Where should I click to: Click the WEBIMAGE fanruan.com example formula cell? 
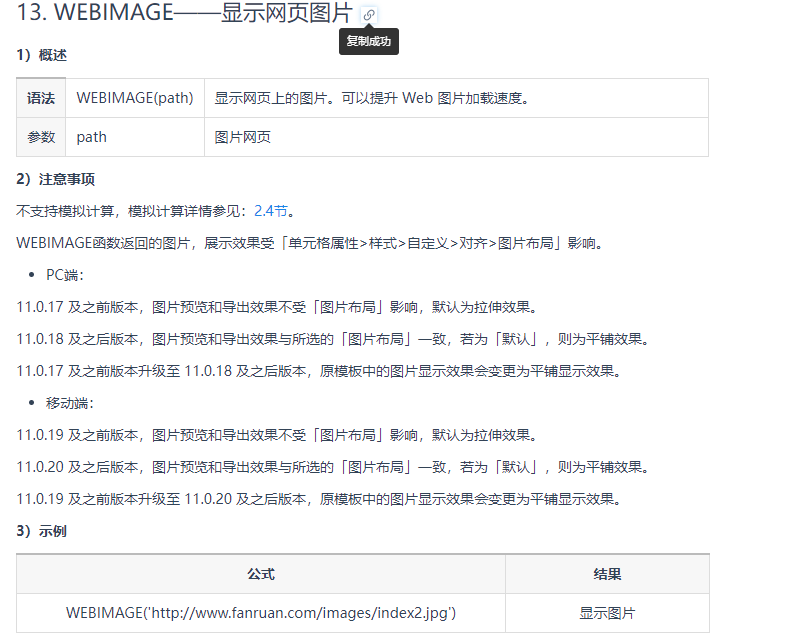point(261,613)
